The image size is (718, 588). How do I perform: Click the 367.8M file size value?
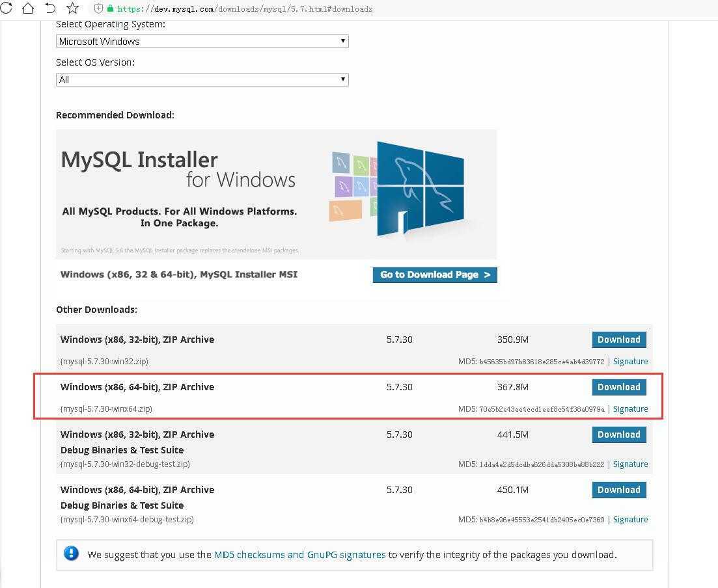[x=513, y=387]
